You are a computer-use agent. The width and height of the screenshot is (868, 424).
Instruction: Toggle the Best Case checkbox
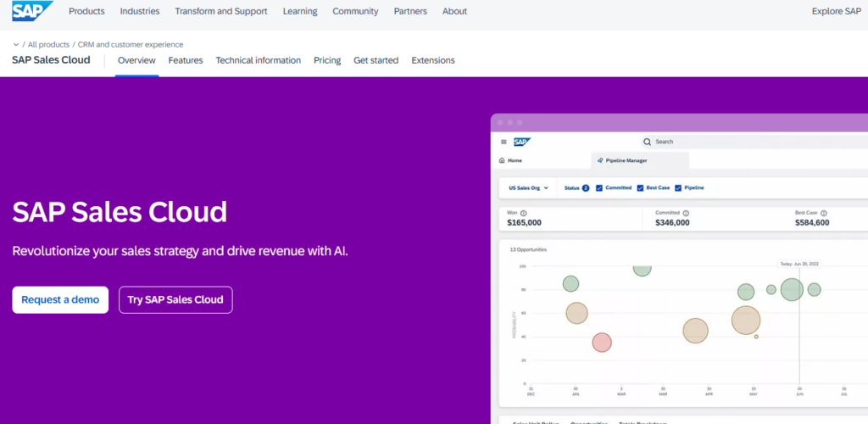click(x=641, y=188)
